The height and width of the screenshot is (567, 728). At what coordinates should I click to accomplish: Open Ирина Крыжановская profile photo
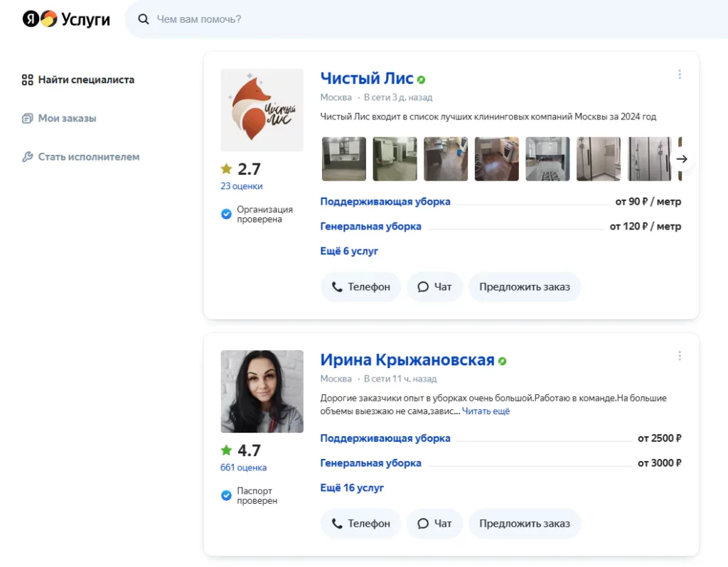coord(262,391)
